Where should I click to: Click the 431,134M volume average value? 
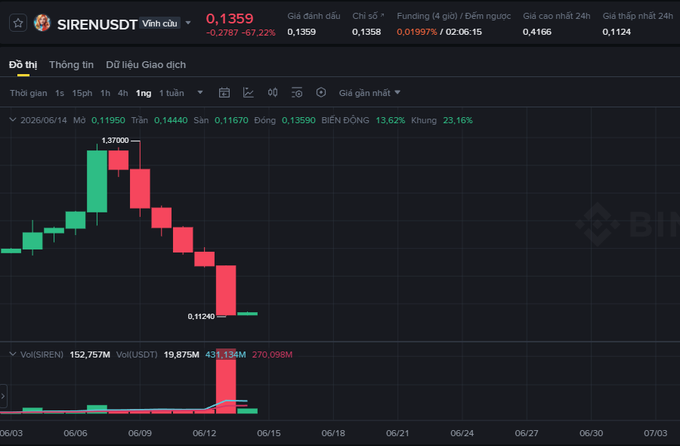point(226,354)
